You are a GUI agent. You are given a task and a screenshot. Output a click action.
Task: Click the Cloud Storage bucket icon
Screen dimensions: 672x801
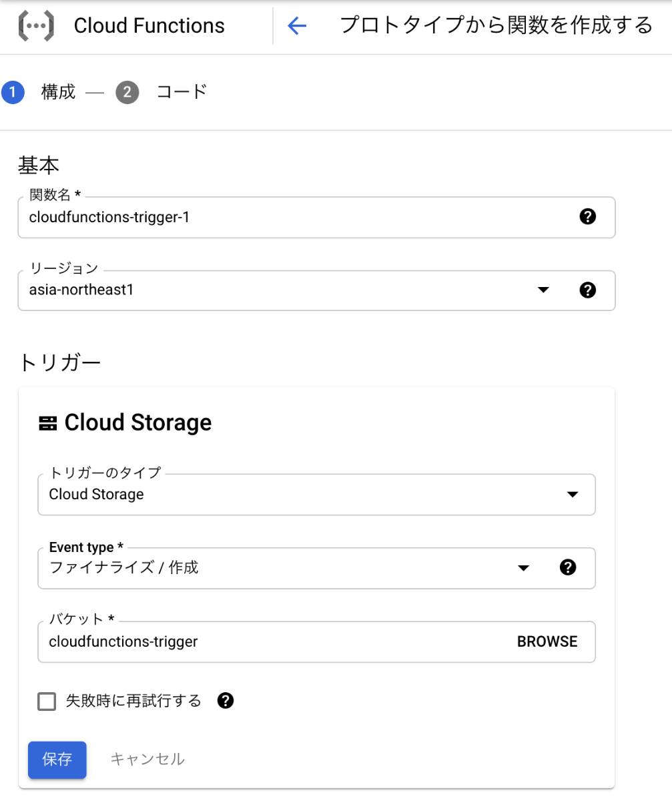click(48, 423)
